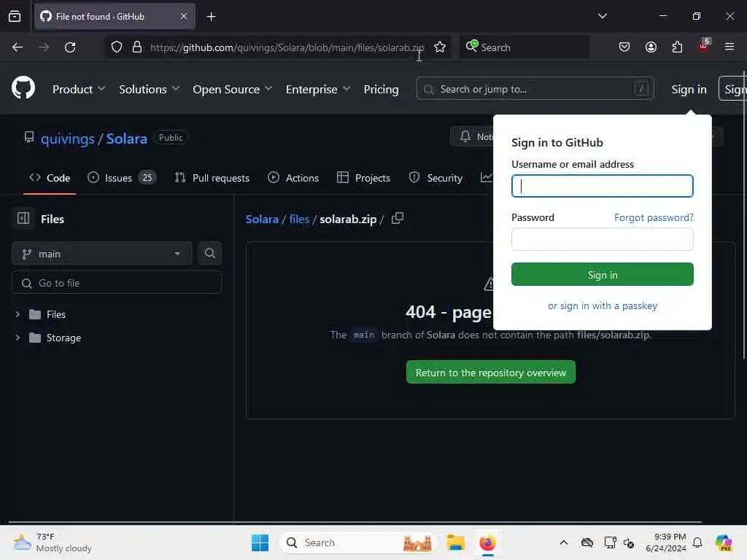Screen dimensions: 747x560
Task: Show hidden system tray icons chevron
Action: pyautogui.click(x=564, y=542)
